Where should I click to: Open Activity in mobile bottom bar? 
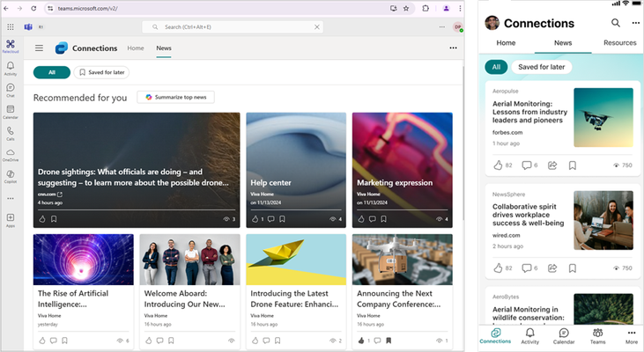(x=530, y=336)
